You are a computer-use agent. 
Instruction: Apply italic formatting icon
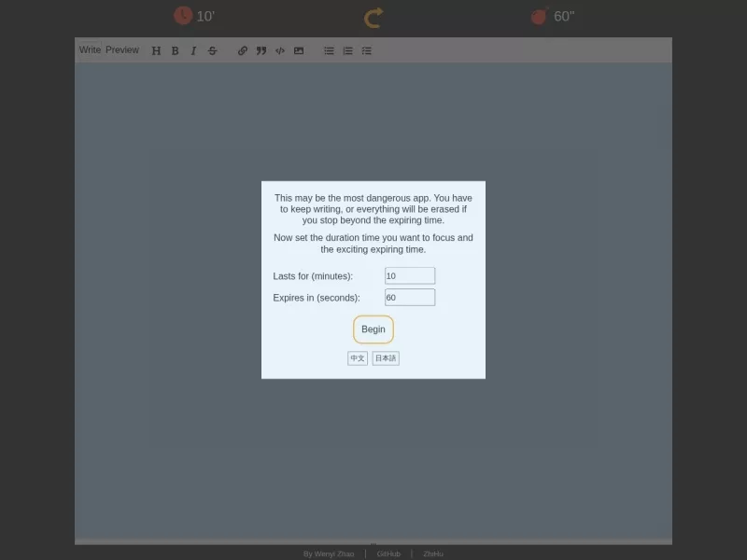[193, 50]
